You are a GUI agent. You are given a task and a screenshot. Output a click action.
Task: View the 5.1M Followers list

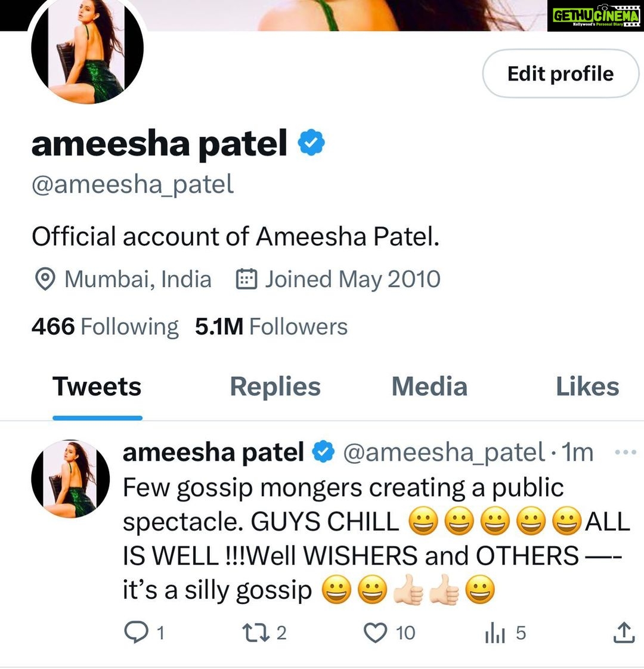(x=271, y=327)
